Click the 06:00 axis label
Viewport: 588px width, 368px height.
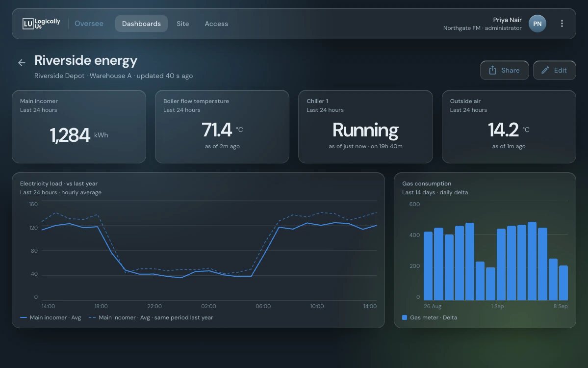coord(263,306)
